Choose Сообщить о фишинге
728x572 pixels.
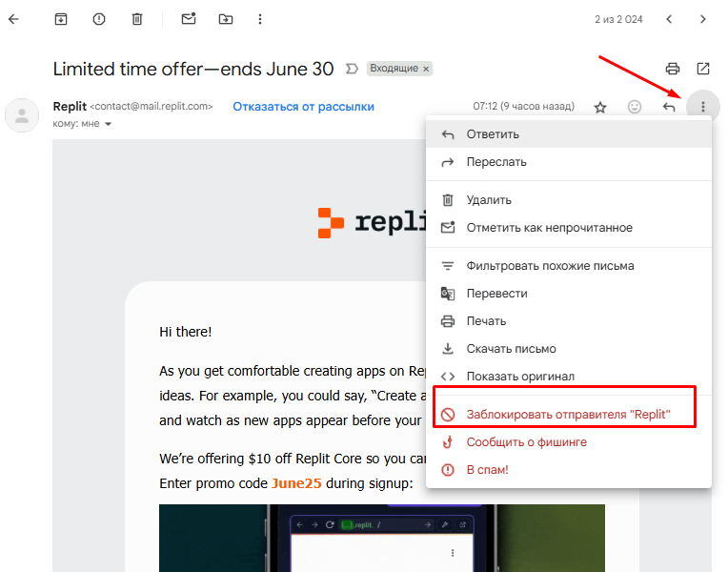click(x=569, y=442)
